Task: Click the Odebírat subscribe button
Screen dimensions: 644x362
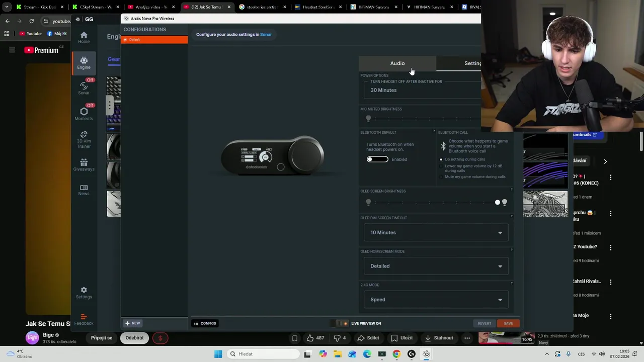Action: pos(134,338)
